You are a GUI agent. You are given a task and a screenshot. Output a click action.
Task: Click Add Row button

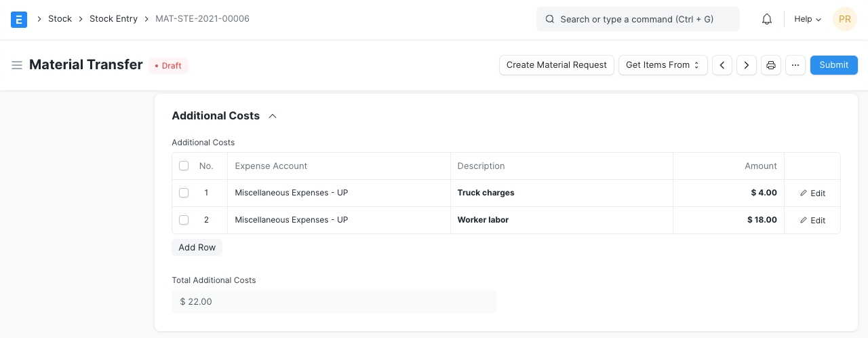point(197,248)
